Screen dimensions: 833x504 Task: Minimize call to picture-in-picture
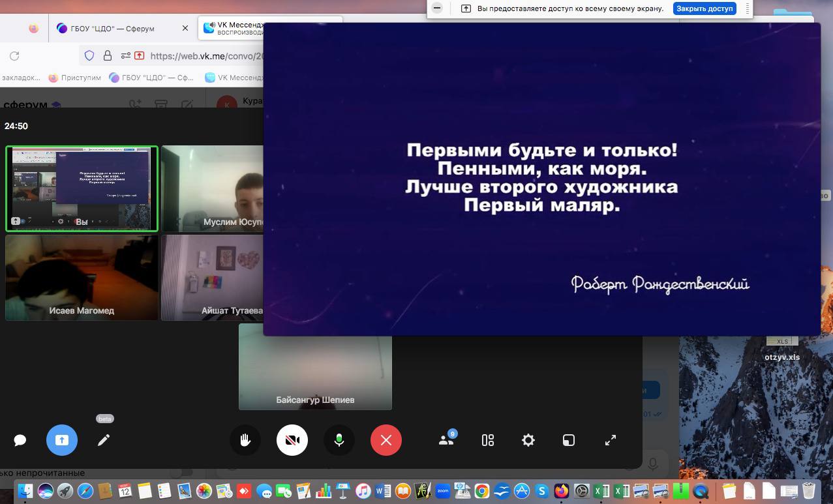click(x=569, y=440)
